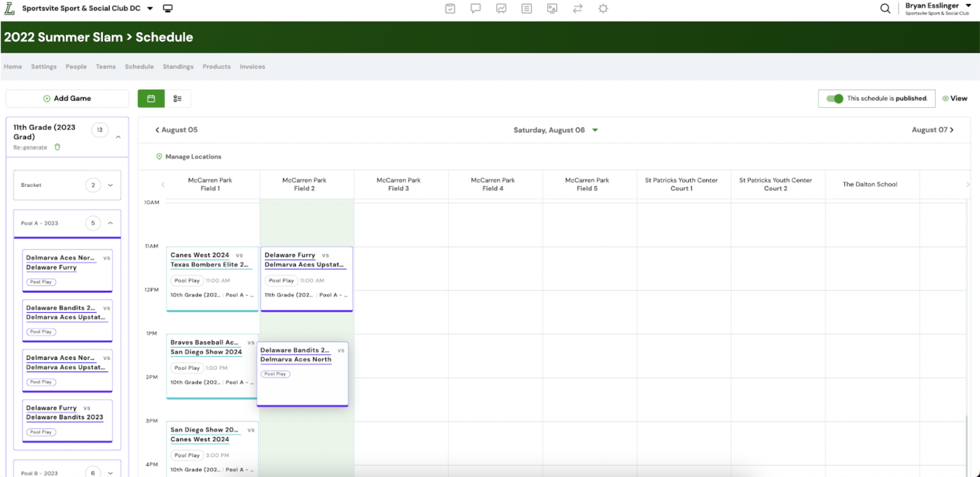Click the transfer arrows icon
Viewport: 980px width, 477px height.
coord(577,8)
